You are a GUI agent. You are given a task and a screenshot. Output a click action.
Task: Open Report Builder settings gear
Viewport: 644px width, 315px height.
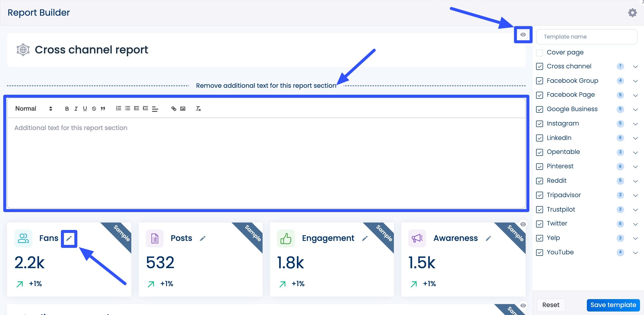pyautogui.click(x=632, y=12)
